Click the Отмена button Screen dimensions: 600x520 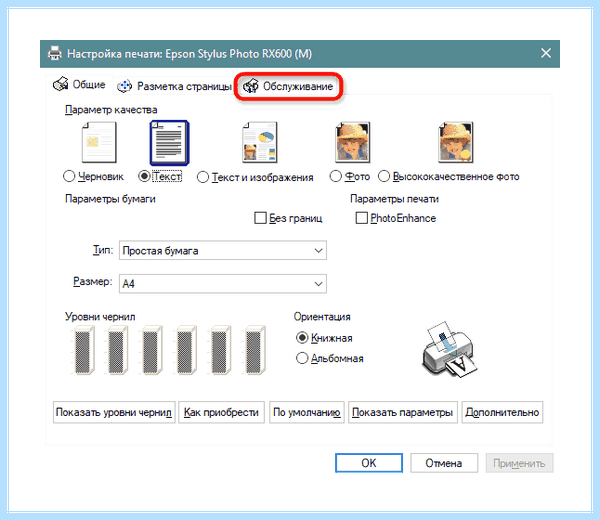click(x=444, y=463)
